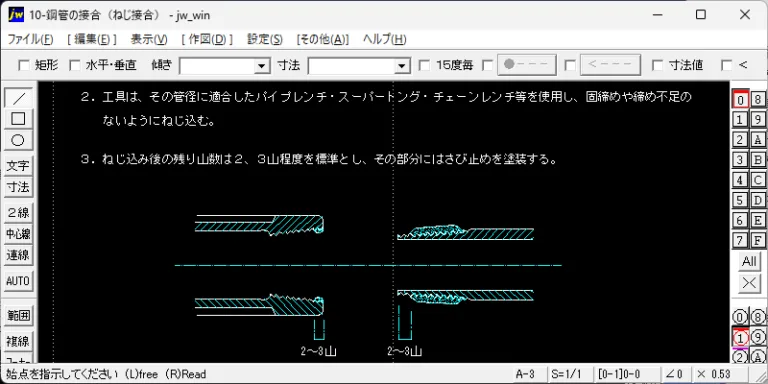Select layer F square button
The image size is (768, 384).
click(758, 240)
